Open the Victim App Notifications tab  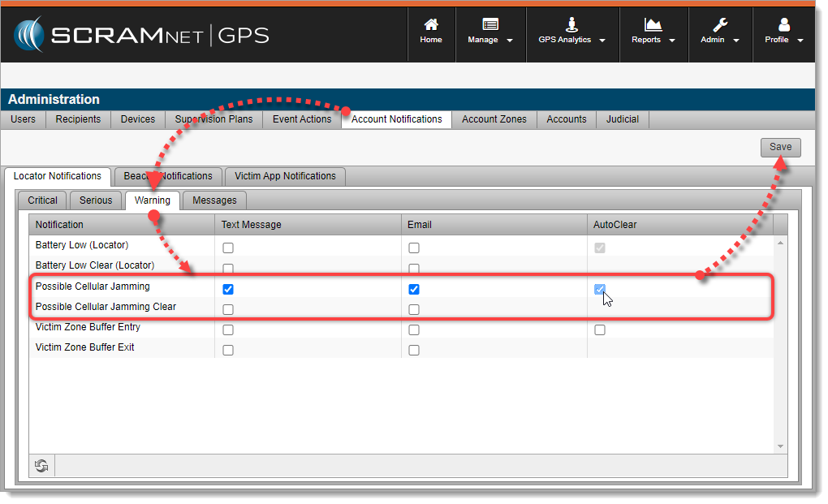click(x=285, y=176)
